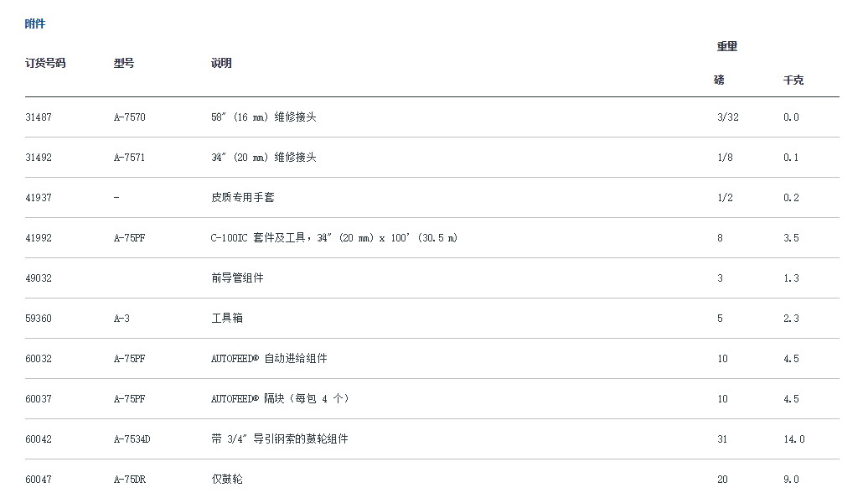Viewport: 868px width, 493px height.
Task: Click the 重量 header
Action: tap(726, 47)
